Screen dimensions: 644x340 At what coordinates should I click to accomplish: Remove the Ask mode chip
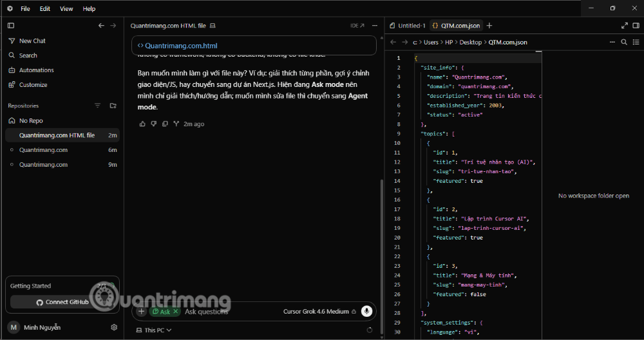tap(175, 312)
